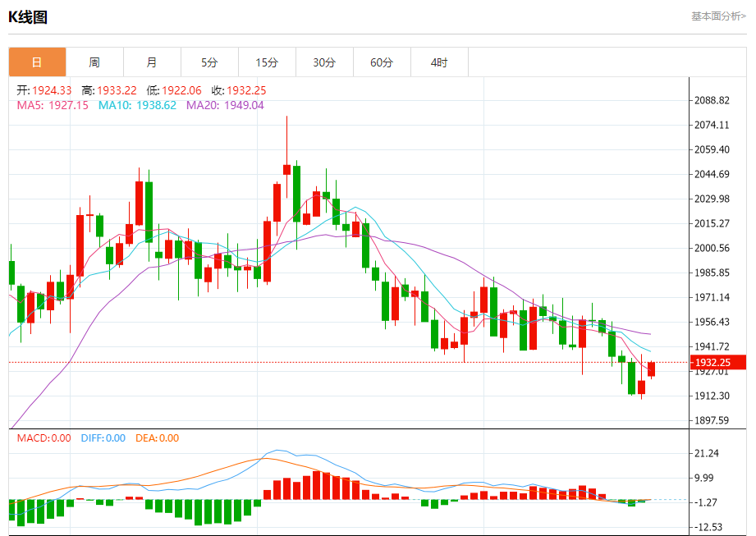Open the 60分 interval tab
This screenshot has width=756, height=536.
coord(382,62)
